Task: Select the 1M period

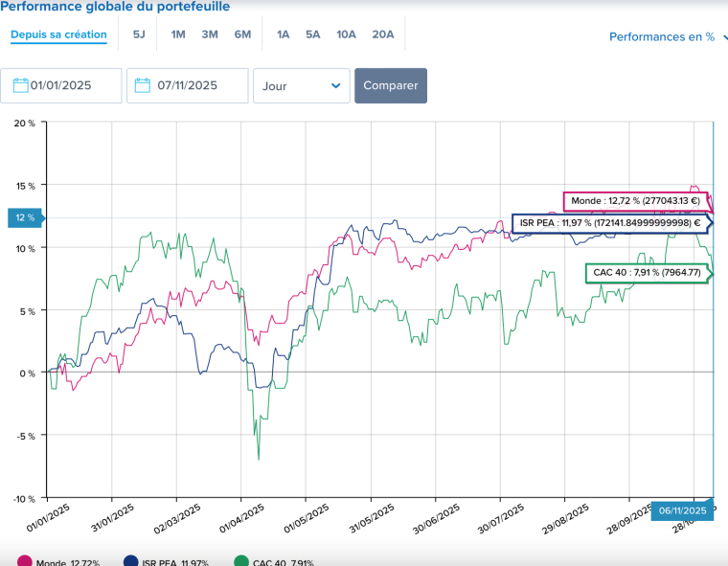Action: [178, 34]
